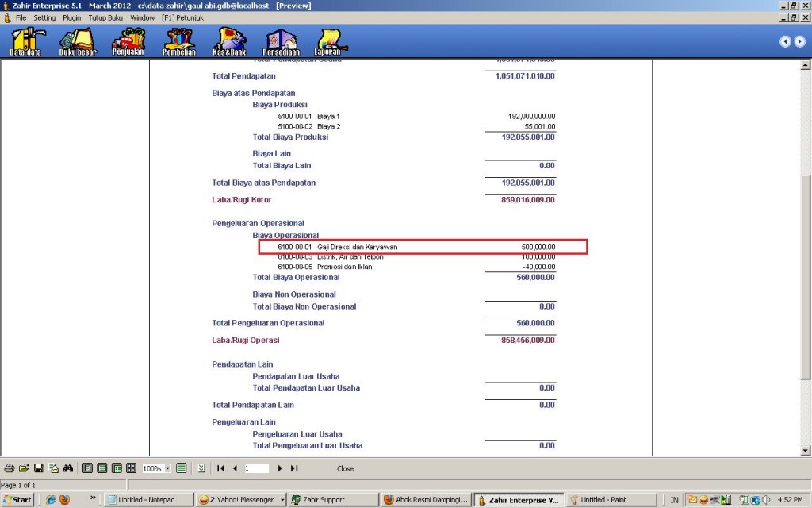Switch to Untitled - Notepad taskbar button
This screenshot has height=508, width=812.
(147, 500)
